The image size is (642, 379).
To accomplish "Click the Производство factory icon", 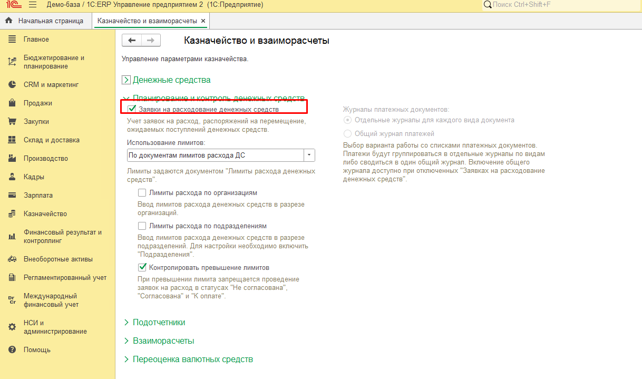I will [12, 158].
